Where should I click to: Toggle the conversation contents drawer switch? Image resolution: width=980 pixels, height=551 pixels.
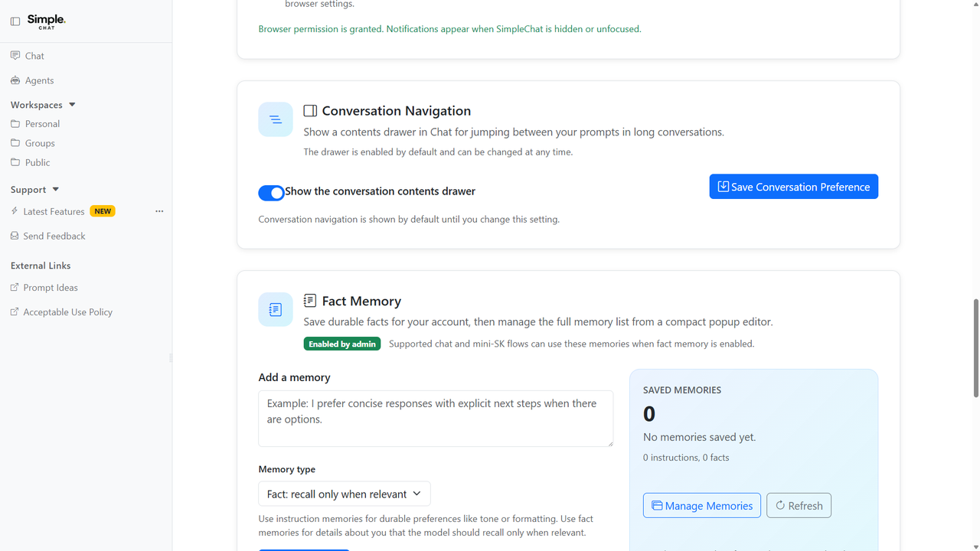click(x=271, y=193)
